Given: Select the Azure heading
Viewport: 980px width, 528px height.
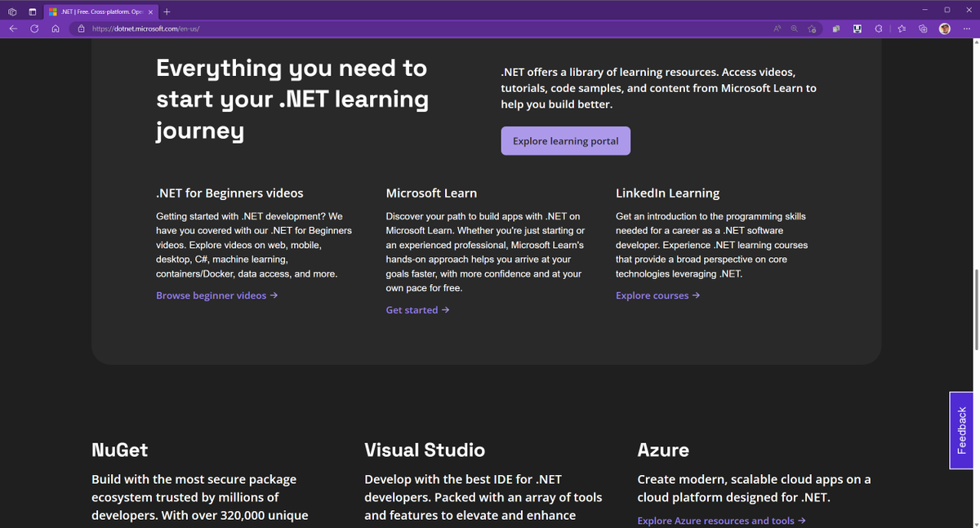Looking at the screenshot, I should [663, 450].
